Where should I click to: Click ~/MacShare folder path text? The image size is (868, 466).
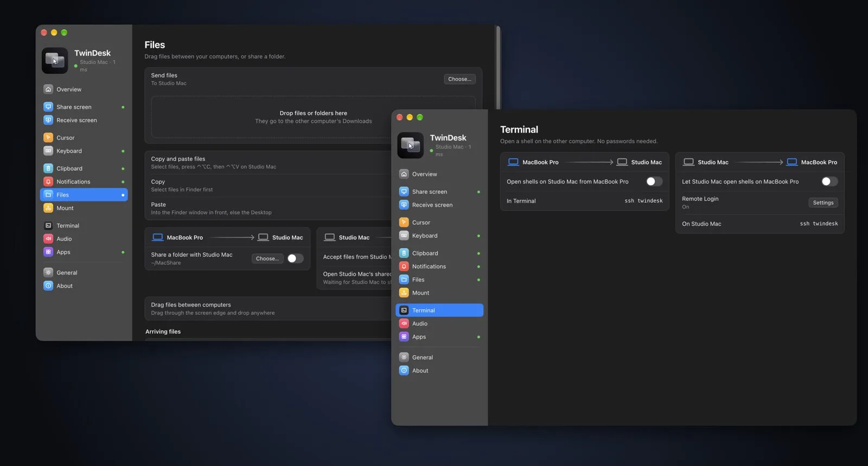point(166,263)
